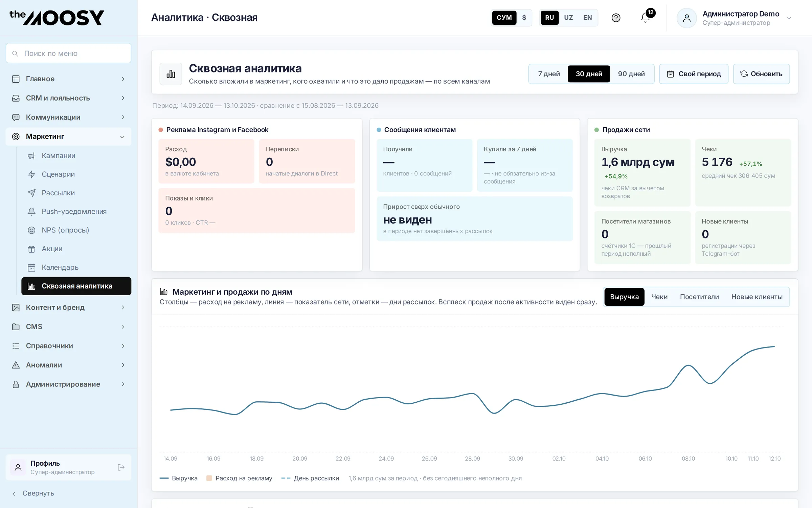Open the Сквозная аналитика sidebar item
Image resolution: width=812 pixels, height=508 pixels.
pyautogui.click(x=76, y=286)
